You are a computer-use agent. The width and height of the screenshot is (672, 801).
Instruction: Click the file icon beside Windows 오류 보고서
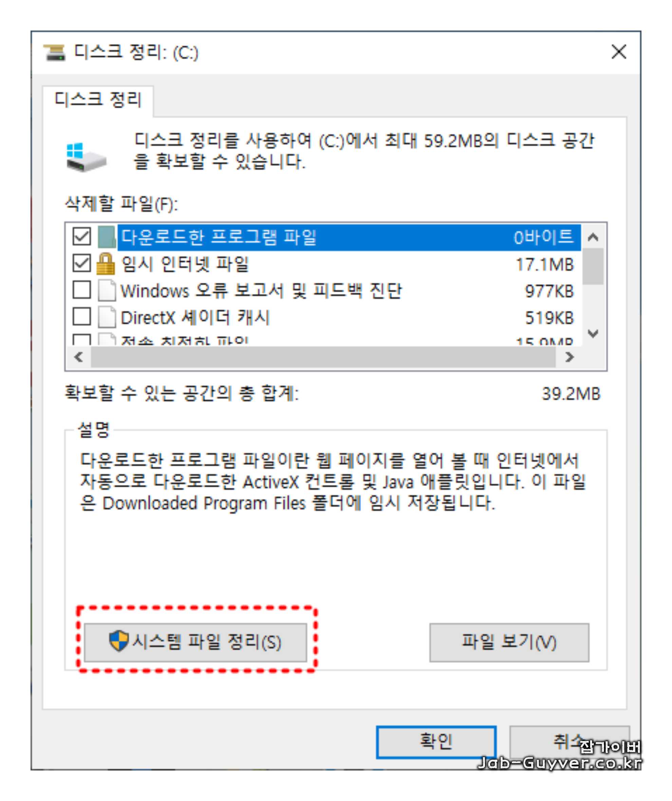click(107, 291)
